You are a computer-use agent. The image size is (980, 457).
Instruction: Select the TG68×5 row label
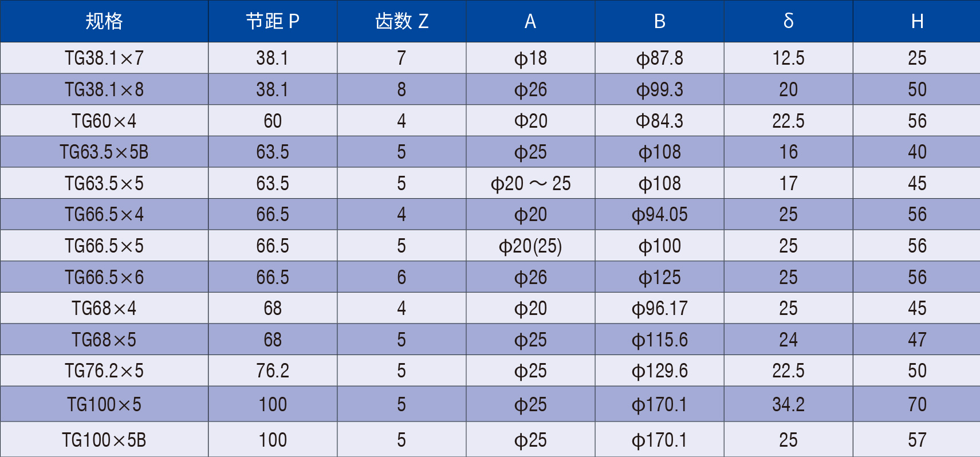(104, 340)
